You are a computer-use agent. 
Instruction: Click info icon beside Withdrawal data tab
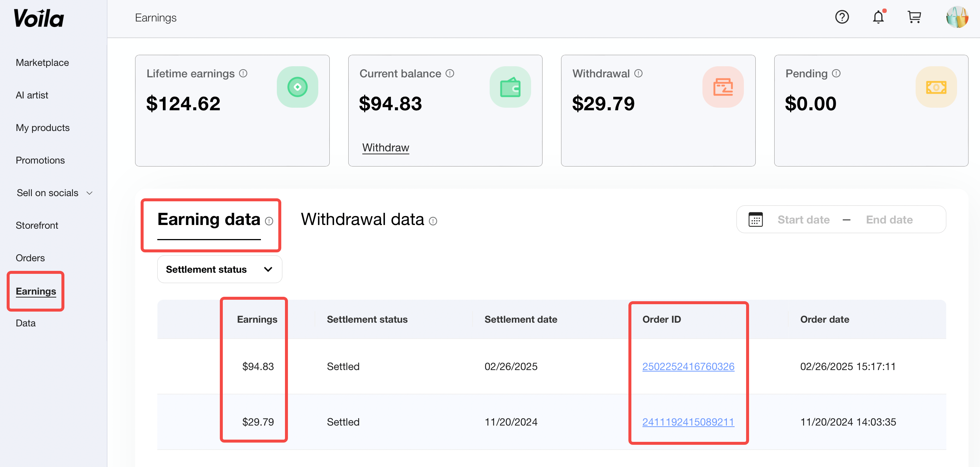coord(433,221)
